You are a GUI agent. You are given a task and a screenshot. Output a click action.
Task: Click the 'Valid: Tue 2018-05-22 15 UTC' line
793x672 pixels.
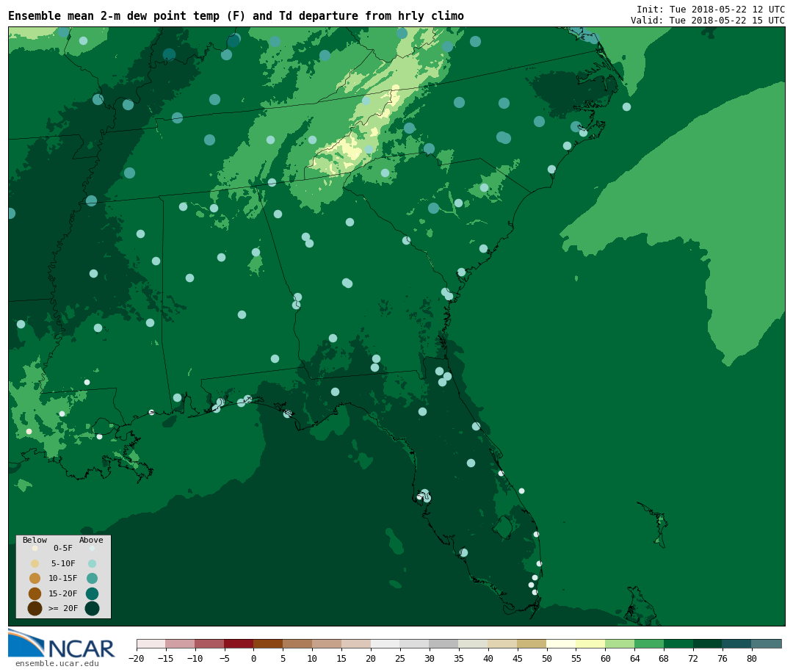coord(708,21)
